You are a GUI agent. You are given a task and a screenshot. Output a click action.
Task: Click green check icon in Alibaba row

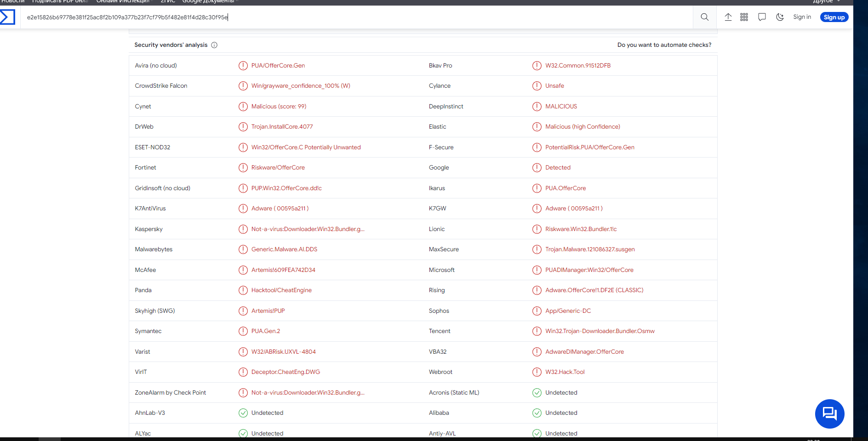coord(537,413)
